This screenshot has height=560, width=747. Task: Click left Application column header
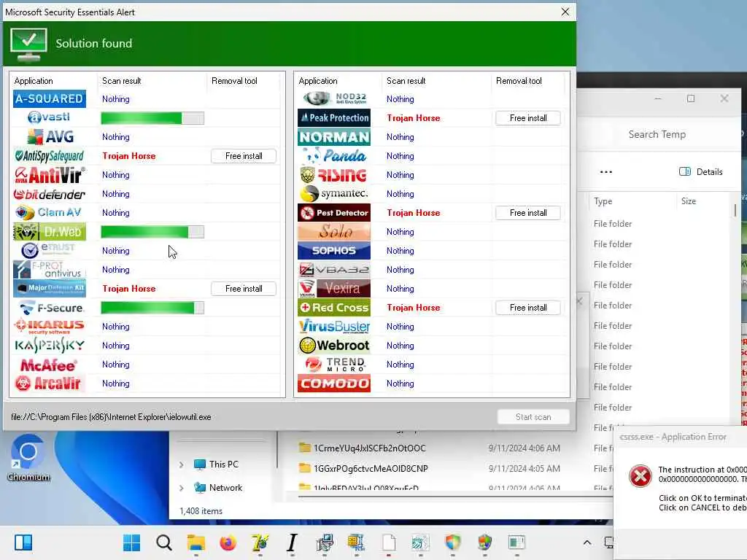(53, 81)
